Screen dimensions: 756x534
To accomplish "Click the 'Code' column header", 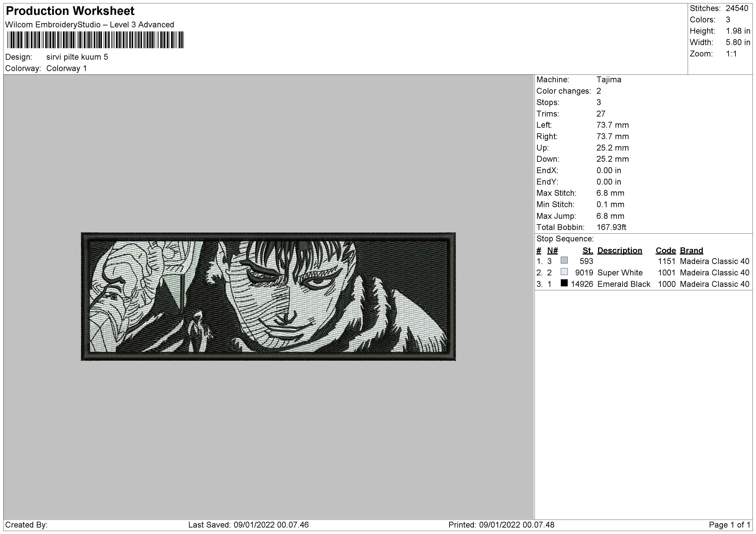I will coord(666,251).
